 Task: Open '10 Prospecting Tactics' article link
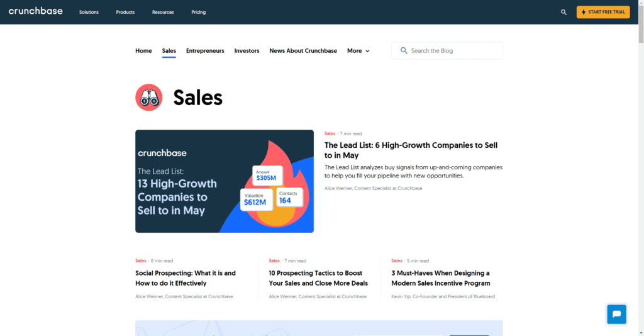[318, 278]
